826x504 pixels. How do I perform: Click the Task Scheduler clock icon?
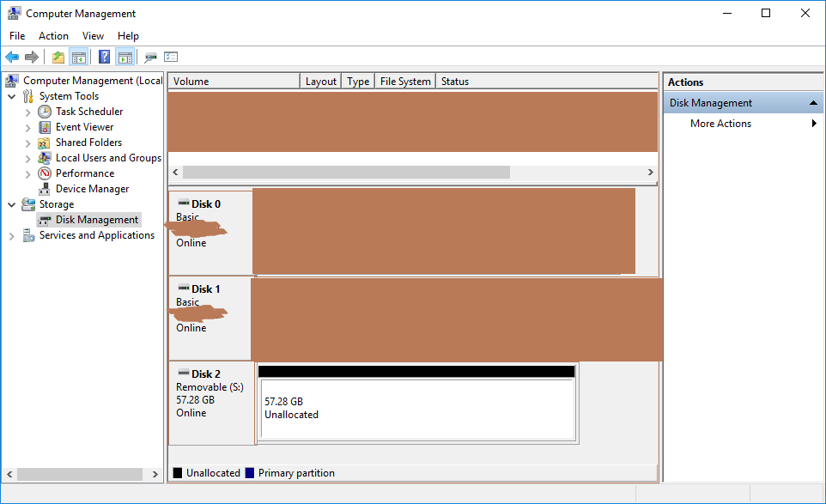point(45,112)
